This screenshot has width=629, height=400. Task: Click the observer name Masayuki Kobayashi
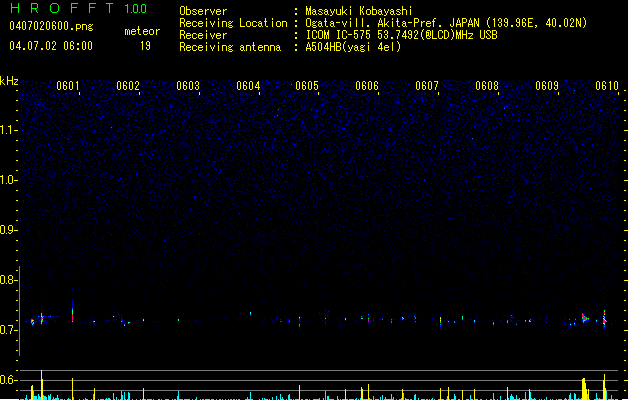coord(359,11)
